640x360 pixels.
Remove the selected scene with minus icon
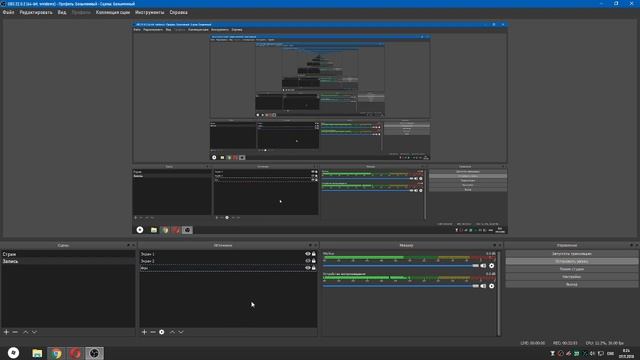[15, 332]
